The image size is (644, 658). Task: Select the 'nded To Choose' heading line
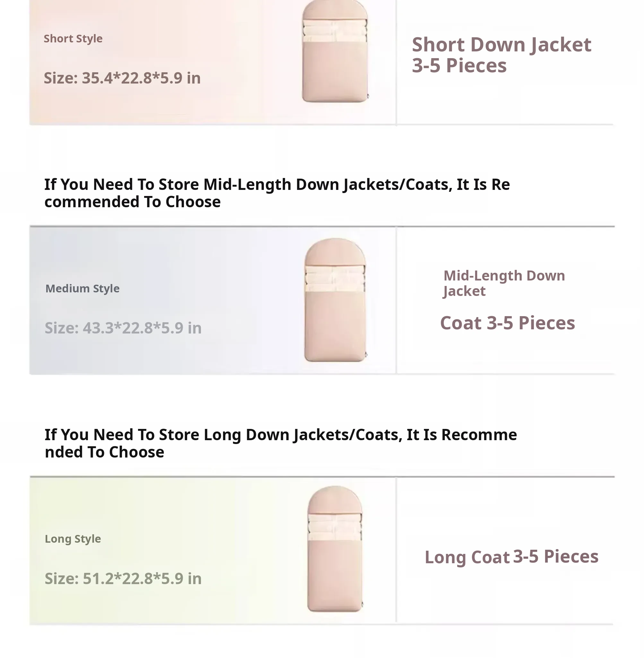[x=104, y=452]
